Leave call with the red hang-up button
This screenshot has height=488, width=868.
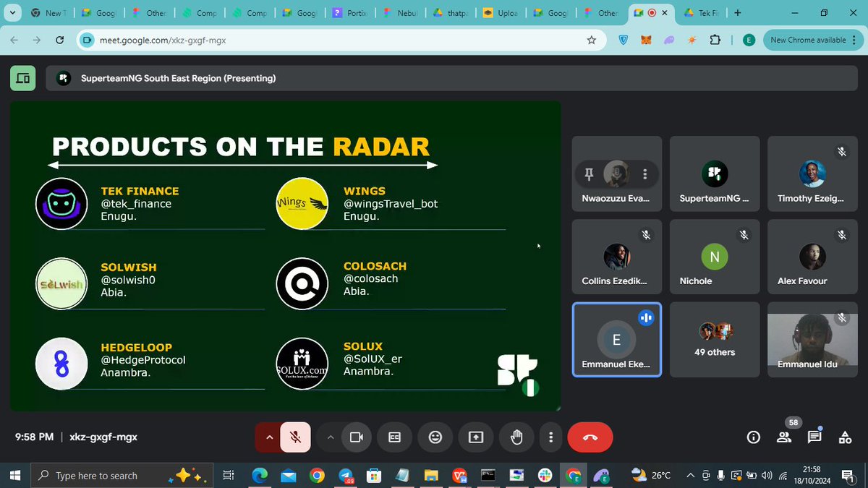pyautogui.click(x=590, y=437)
